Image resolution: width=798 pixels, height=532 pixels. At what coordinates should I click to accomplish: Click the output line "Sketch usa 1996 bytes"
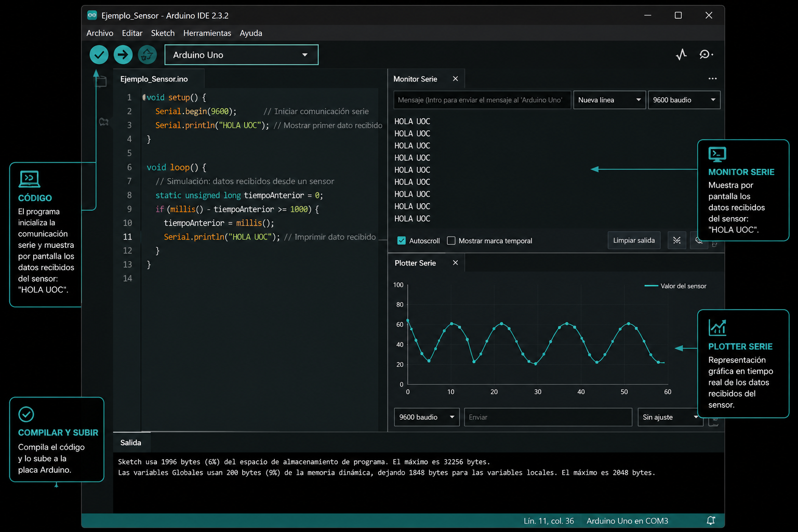304,462
